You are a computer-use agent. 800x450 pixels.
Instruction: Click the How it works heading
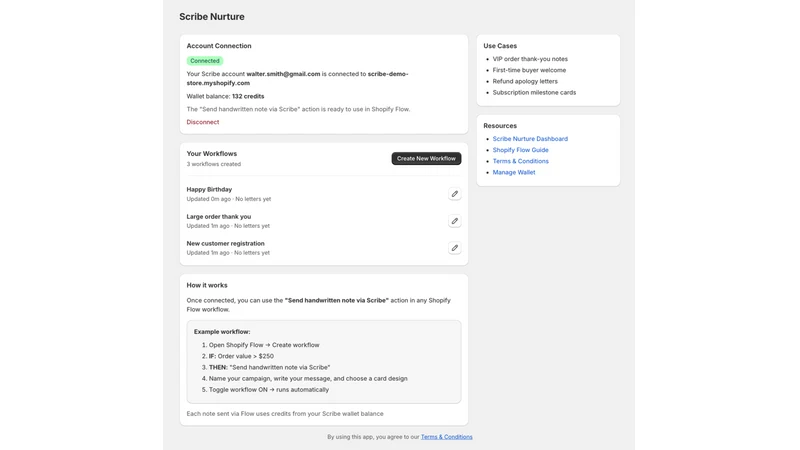(207, 285)
